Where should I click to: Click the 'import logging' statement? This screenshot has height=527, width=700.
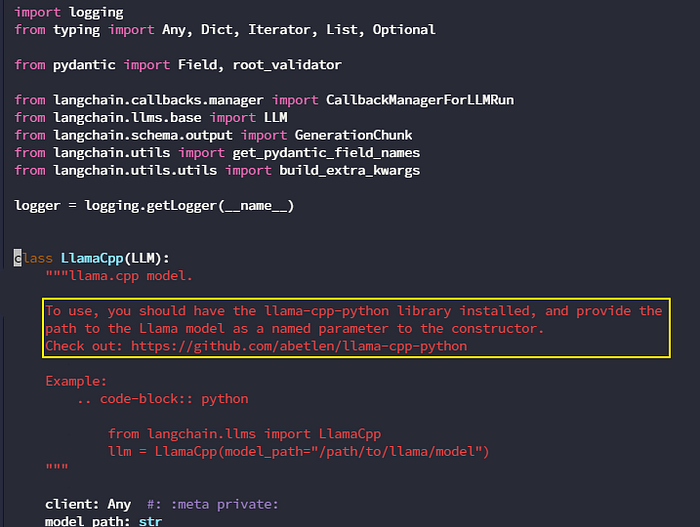coord(69,12)
